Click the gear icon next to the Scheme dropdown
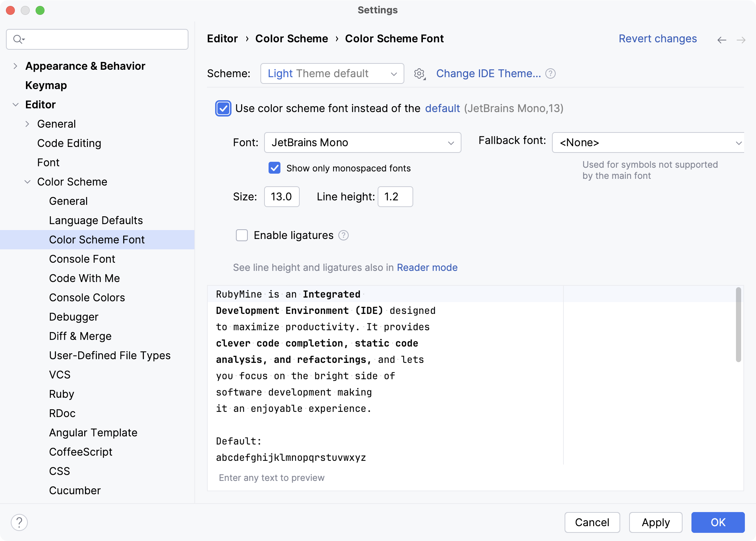This screenshot has height=541, width=756. [419, 73]
